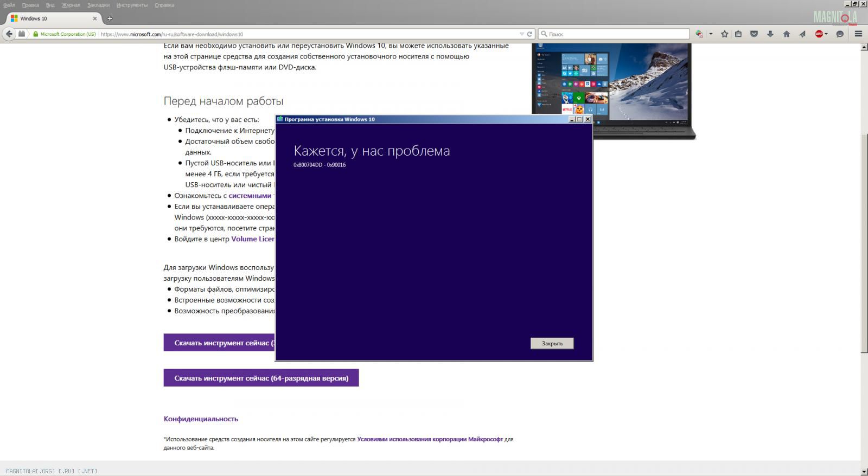This screenshot has height=476, width=868.
Task: Click the globe extension icon beside search box
Action: pyautogui.click(x=699, y=34)
